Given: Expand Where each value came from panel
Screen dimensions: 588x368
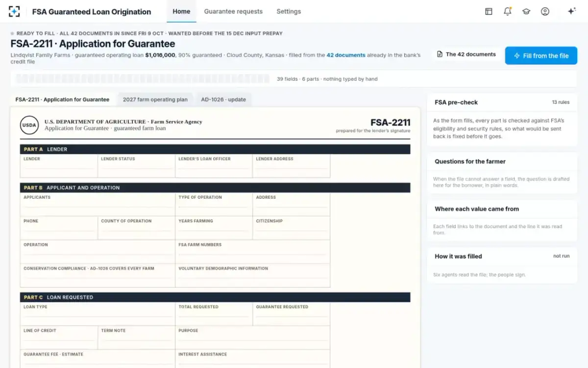Looking at the screenshot, I should [502, 209].
